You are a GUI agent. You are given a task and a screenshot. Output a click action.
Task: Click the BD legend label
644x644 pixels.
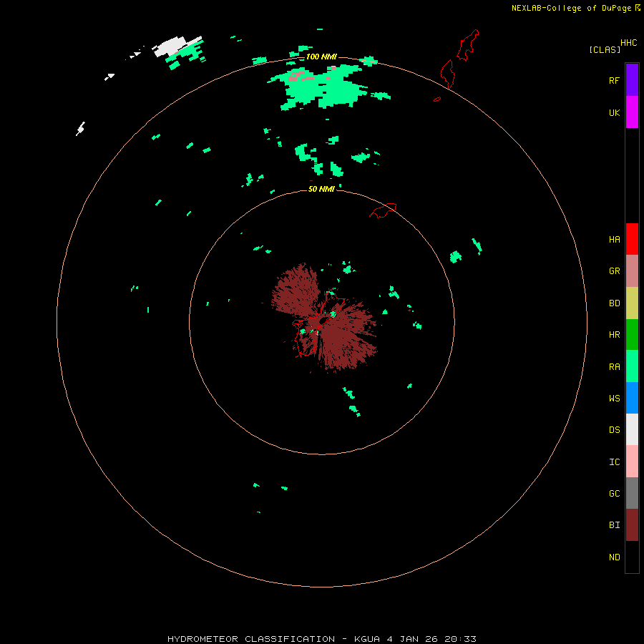pyautogui.click(x=614, y=303)
